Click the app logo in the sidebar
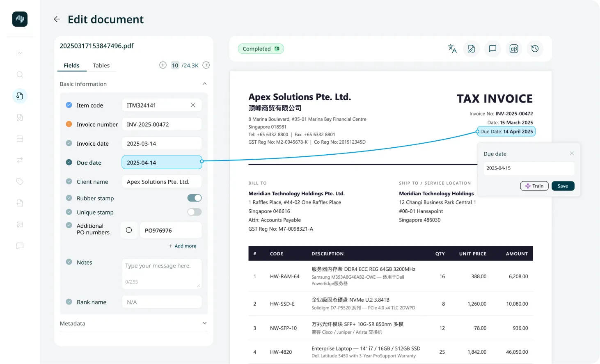600x364 pixels. [20, 19]
